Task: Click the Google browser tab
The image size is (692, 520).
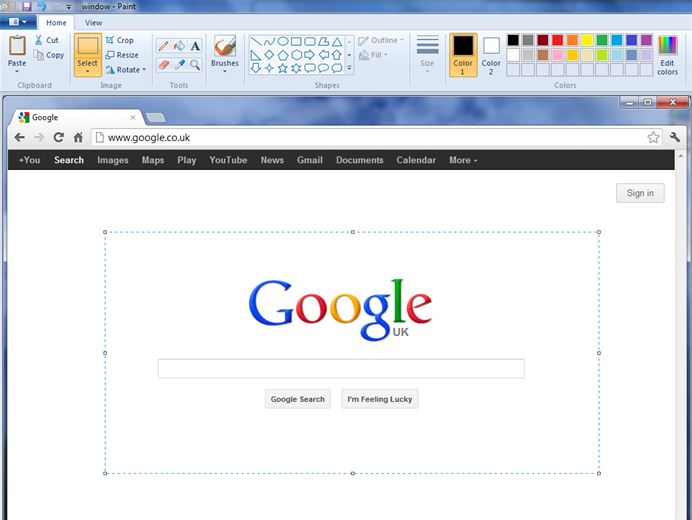Action: click(x=76, y=117)
